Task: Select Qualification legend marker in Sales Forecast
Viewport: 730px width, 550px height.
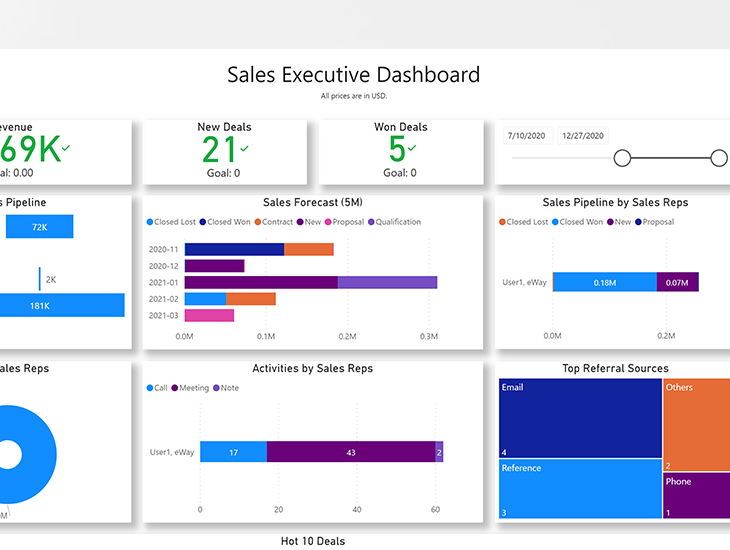Action: coord(371,222)
